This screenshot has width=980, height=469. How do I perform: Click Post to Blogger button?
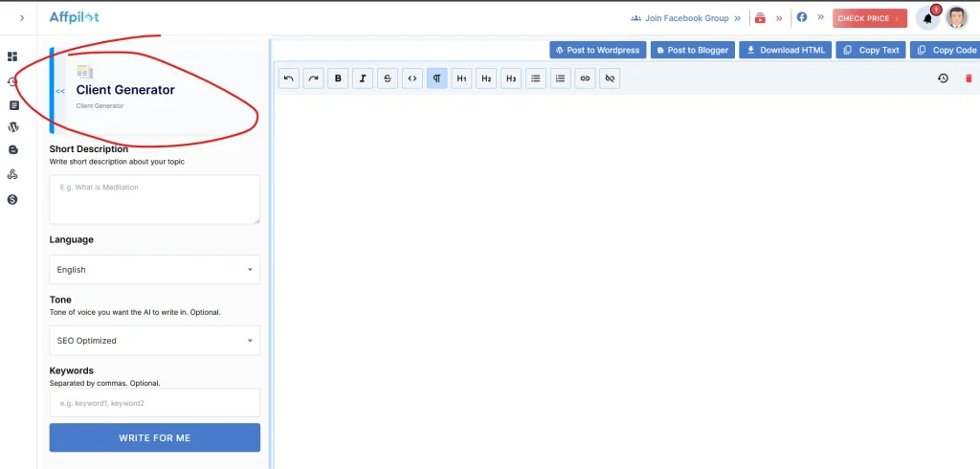pos(693,50)
